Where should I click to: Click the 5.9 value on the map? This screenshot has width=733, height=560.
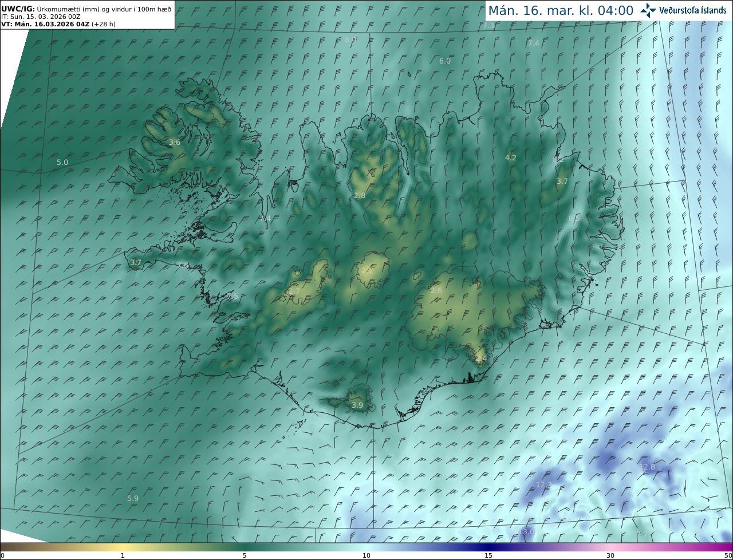click(x=133, y=499)
